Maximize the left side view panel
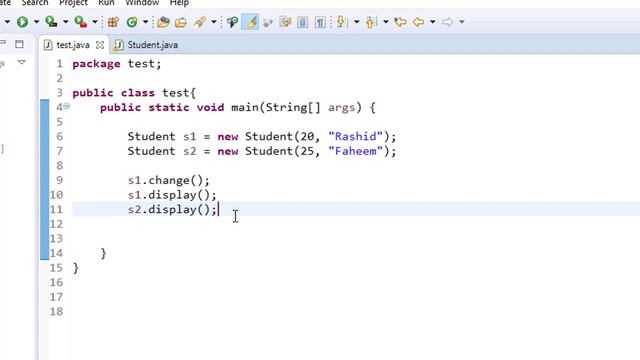Viewport: 640px width, 360px height. tap(19, 44)
